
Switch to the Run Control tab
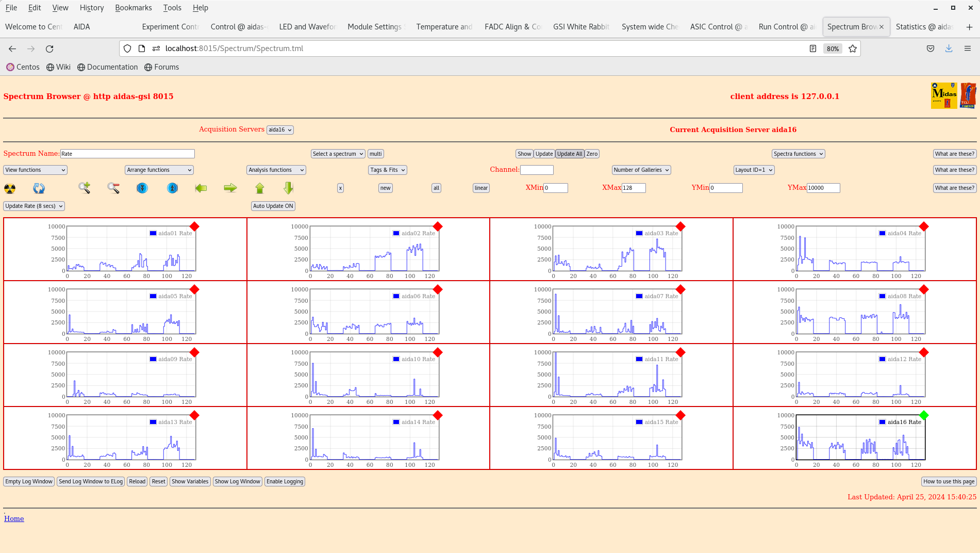point(787,27)
